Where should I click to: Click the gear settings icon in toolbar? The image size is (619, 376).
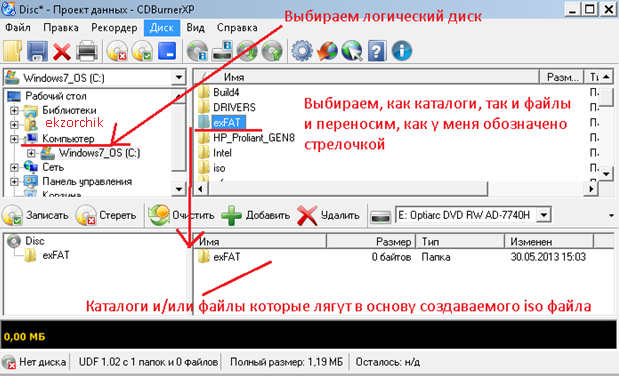click(x=302, y=51)
